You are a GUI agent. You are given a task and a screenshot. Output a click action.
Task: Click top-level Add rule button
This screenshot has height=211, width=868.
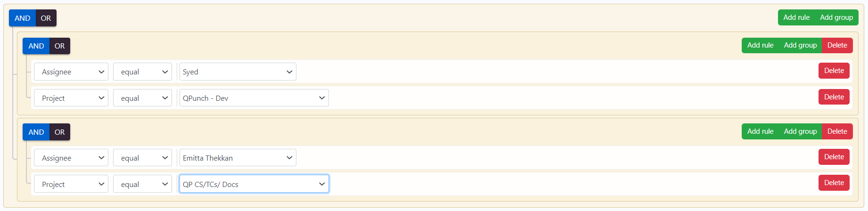coord(796,17)
